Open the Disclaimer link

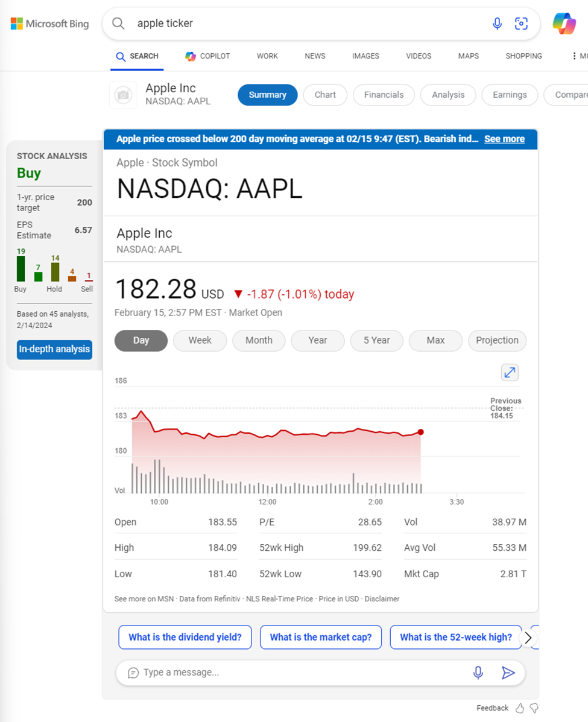(382, 599)
